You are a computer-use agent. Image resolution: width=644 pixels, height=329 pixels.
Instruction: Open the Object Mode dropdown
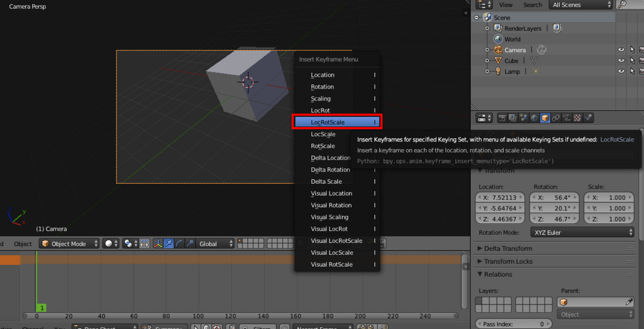coord(69,243)
